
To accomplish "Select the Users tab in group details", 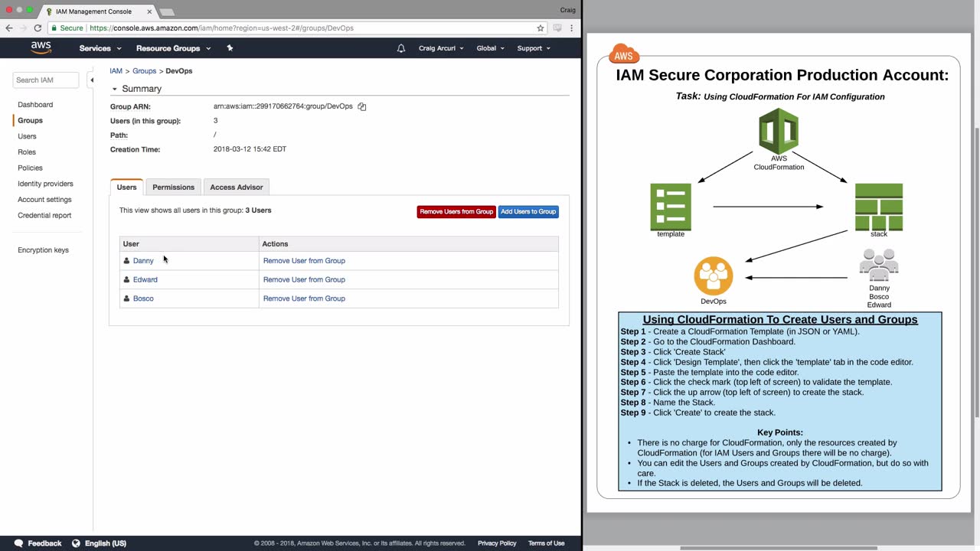I will (x=127, y=187).
